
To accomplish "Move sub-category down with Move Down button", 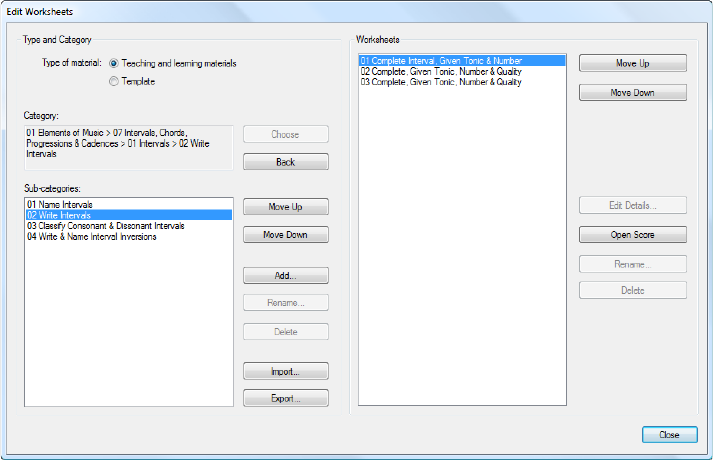I will tap(286, 235).
